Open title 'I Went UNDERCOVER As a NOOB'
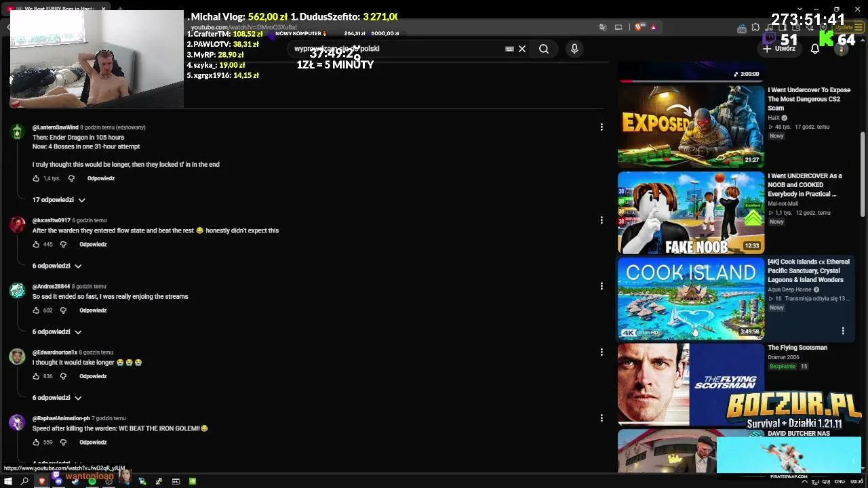 point(805,185)
